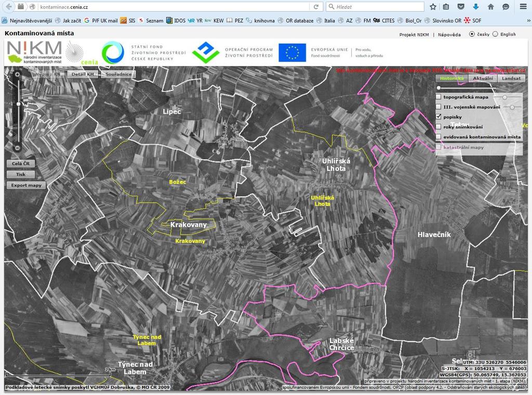Bookmark this page with the star icon
Image resolution: width=532 pixels, height=395 pixels.
[x=433, y=7]
